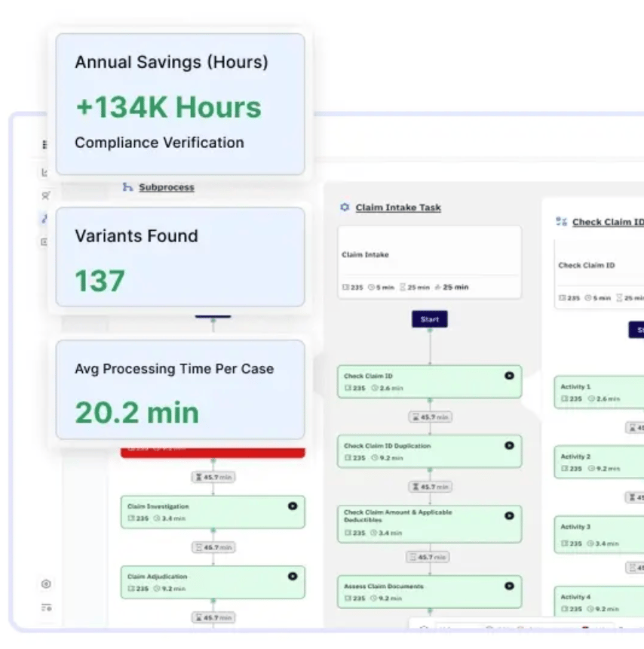This screenshot has width=644, height=649.
Task: Click the Check Claim Amount & Applicable Deductibles step
Action: click(429, 524)
